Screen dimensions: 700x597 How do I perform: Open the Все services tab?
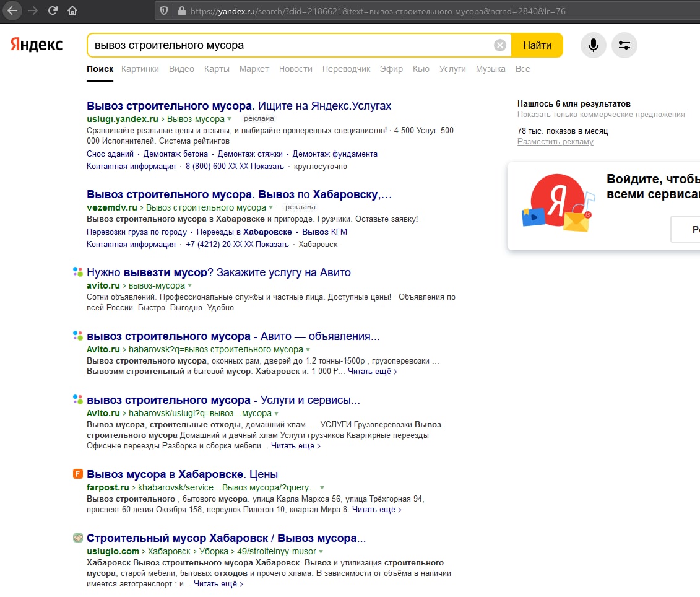[x=523, y=69]
